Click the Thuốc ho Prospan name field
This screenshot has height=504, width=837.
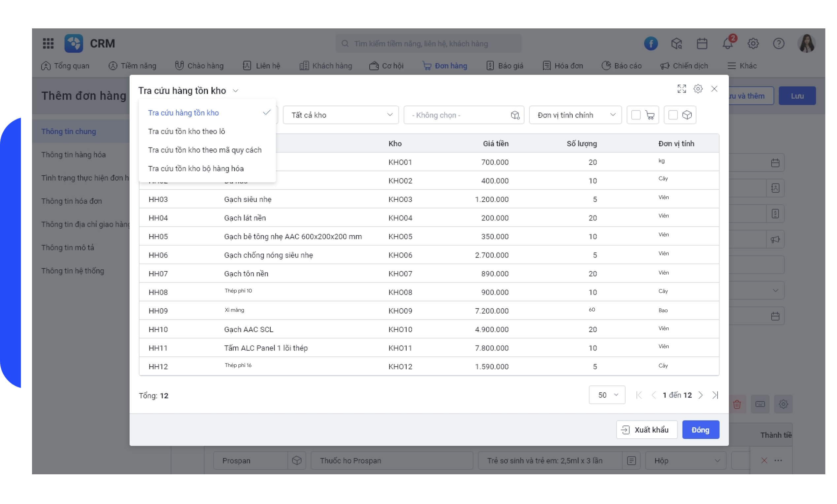tap(391, 460)
